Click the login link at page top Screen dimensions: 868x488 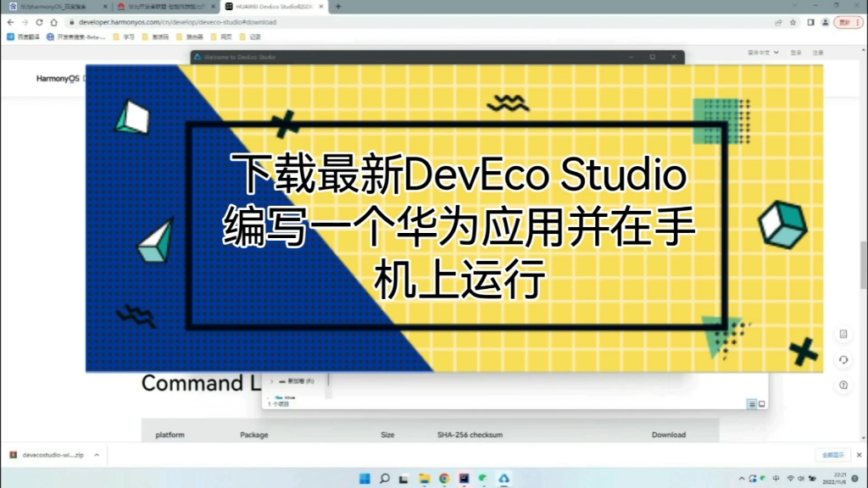pos(795,53)
